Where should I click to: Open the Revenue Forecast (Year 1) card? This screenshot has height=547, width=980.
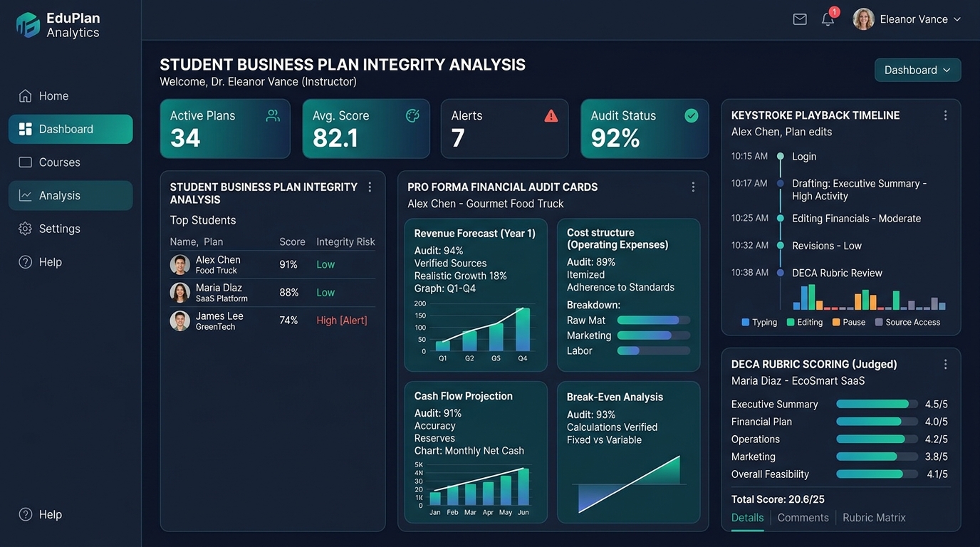click(x=476, y=295)
